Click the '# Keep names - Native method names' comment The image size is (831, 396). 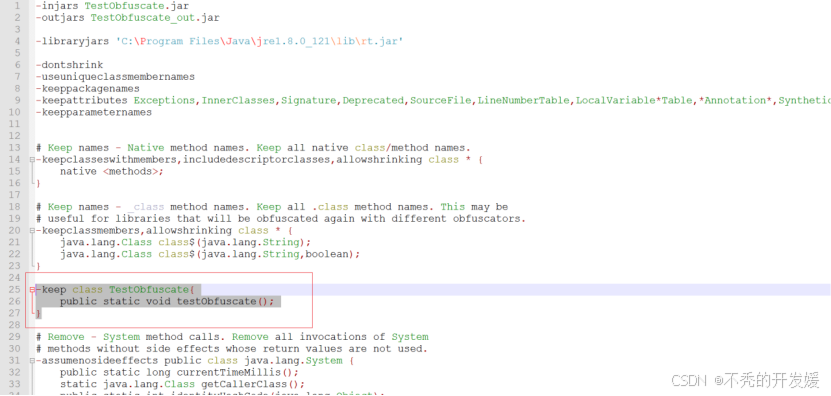click(253, 147)
